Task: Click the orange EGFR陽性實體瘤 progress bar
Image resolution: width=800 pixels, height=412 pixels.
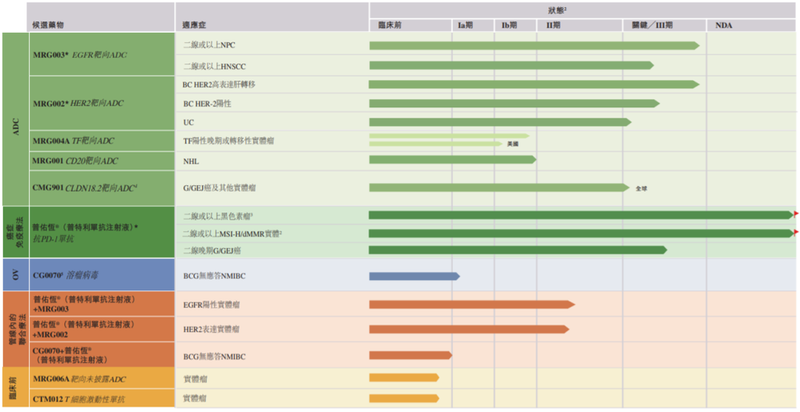Action: pyautogui.click(x=472, y=304)
